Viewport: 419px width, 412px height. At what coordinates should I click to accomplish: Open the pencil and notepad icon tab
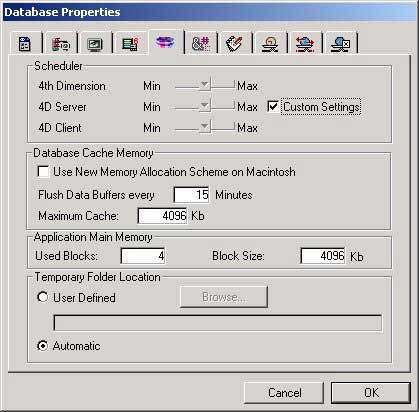tap(235, 43)
